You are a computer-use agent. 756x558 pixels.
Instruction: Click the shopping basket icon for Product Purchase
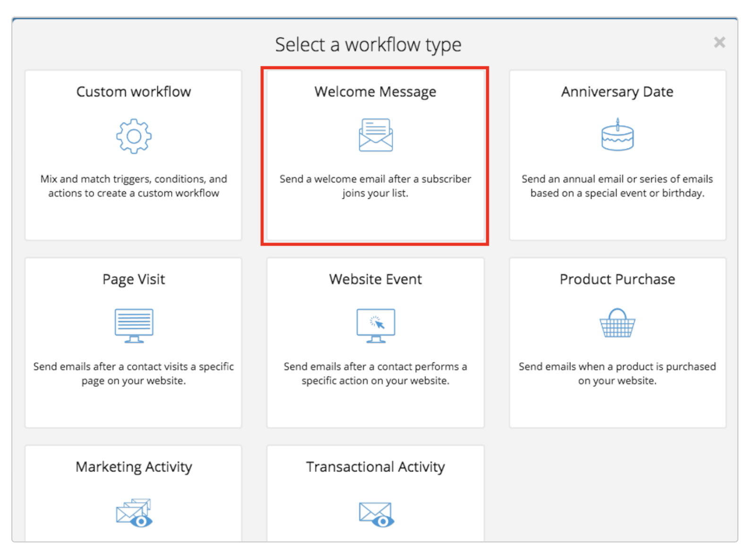click(618, 323)
